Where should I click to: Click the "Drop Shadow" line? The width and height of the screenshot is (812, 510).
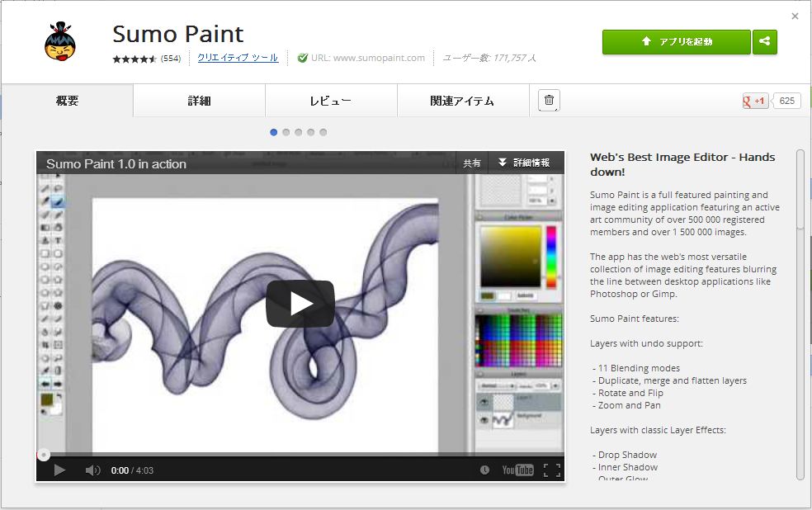pyautogui.click(x=625, y=455)
